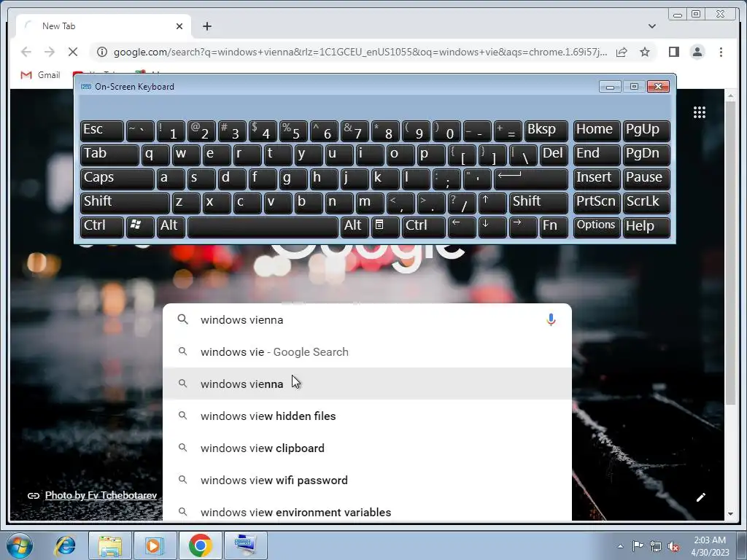Click the Enter key on On-Screen Keyboard
Image resolution: width=747 pixels, height=560 pixels.
point(531,179)
